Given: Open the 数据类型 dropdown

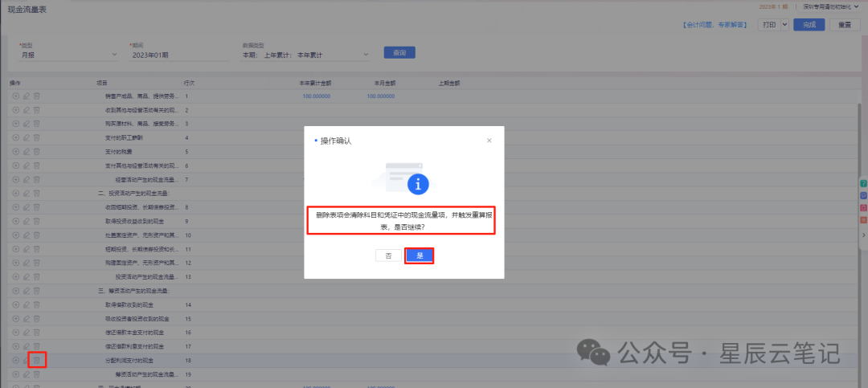Looking at the screenshot, I should click(x=305, y=55).
